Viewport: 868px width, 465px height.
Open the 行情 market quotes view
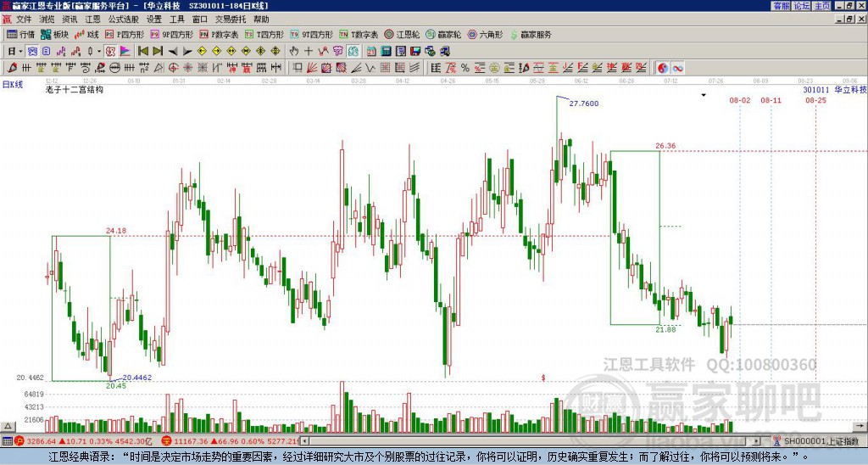tap(20, 34)
